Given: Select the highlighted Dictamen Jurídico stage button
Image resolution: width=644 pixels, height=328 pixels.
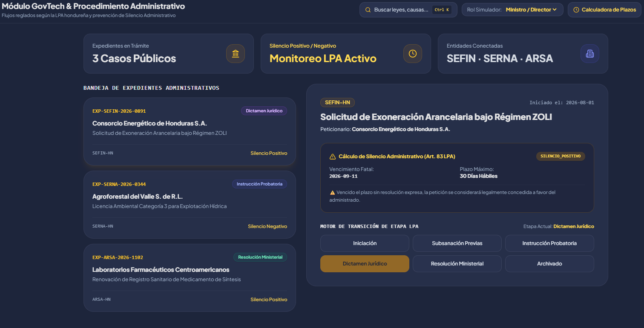Looking at the screenshot, I should tap(365, 264).
